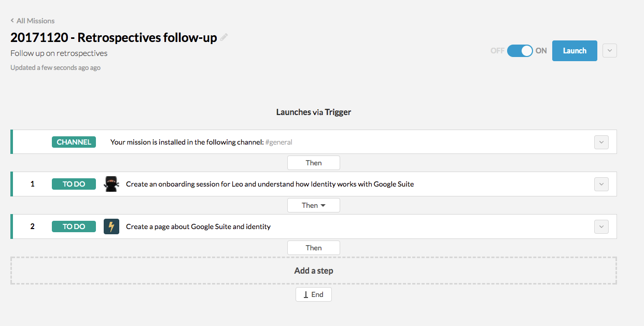
Task: Open the step 1 options chevron
Action: point(601,184)
